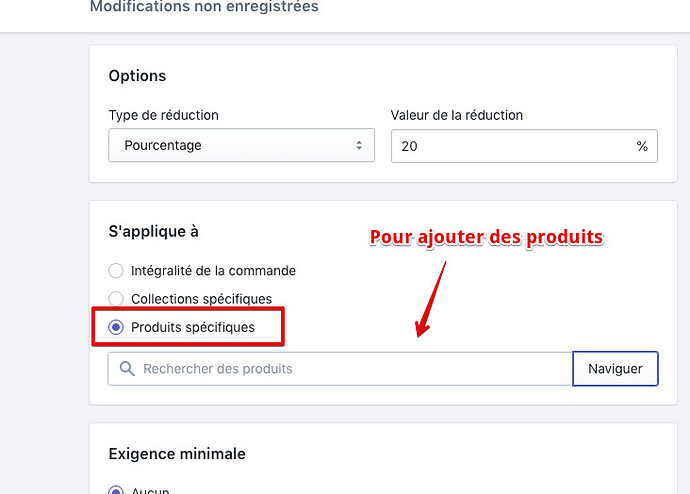690x494 pixels.
Task: Select the Intégralité de la commande radio button
Action: (116, 270)
